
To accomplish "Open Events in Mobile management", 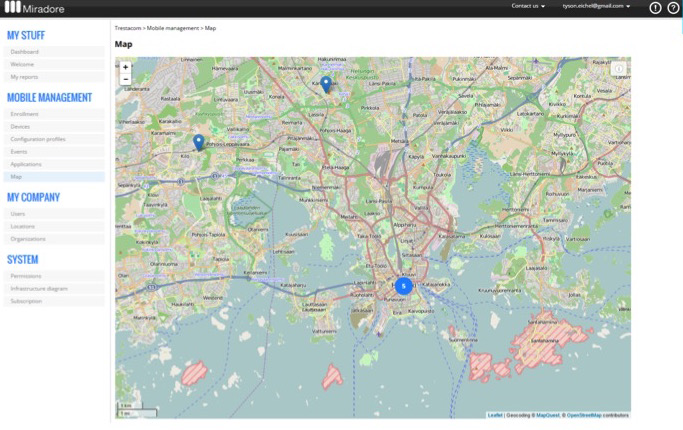I will (54, 152).
